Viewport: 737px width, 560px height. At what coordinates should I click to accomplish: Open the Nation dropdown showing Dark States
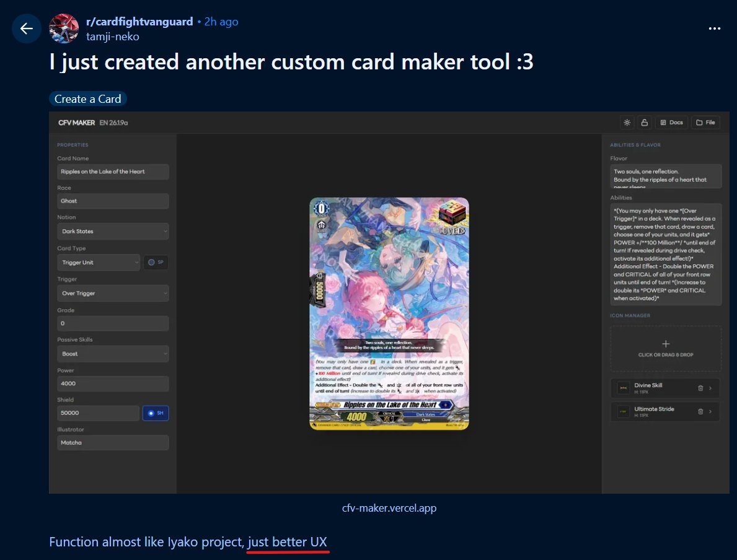(x=113, y=231)
